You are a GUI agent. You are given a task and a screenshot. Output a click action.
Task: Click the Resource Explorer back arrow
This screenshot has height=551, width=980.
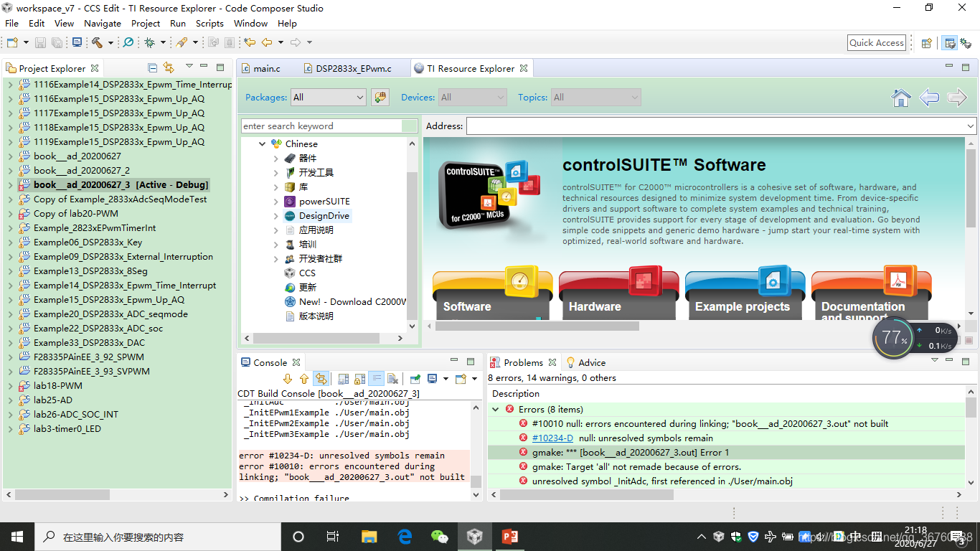929,98
